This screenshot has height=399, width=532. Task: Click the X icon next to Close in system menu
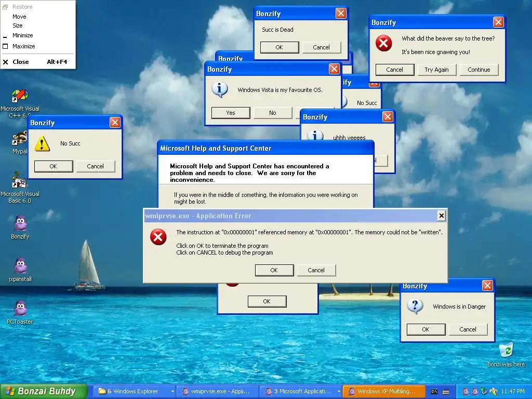coord(5,62)
